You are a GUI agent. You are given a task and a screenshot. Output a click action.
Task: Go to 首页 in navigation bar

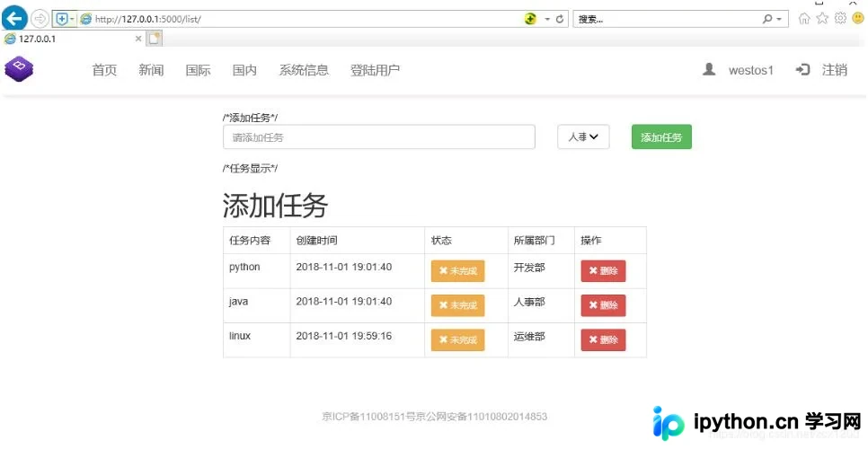pyautogui.click(x=104, y=70)
